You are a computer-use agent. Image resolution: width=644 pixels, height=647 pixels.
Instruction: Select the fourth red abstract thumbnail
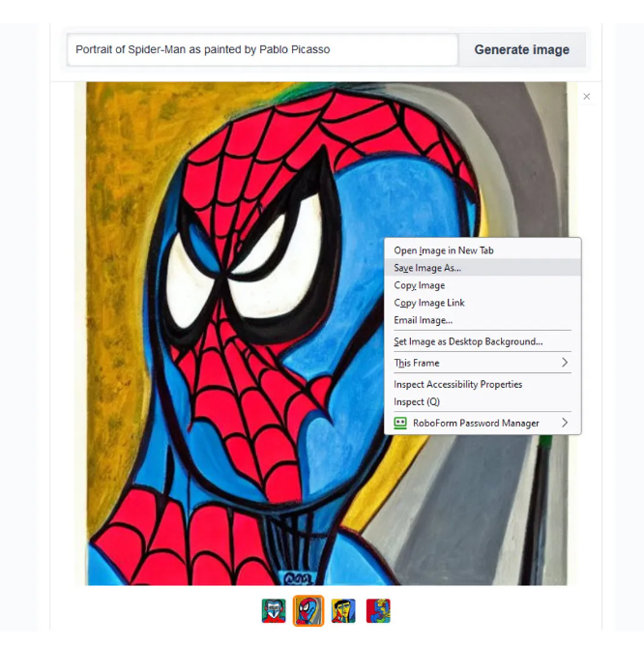coord(378,610)
